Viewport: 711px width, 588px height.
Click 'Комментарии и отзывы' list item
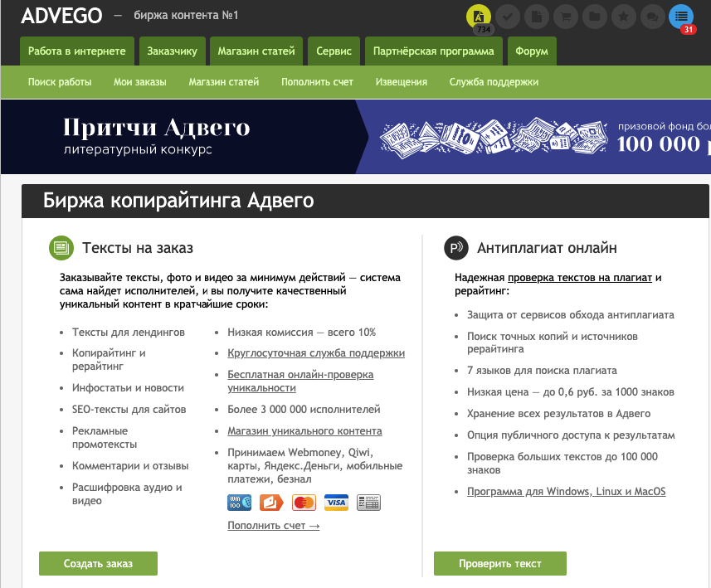pos(130,466)
